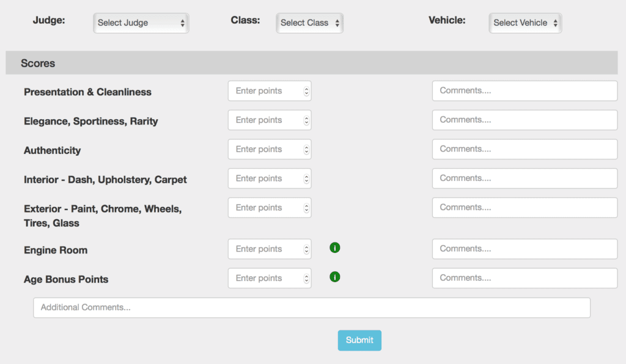This screenshot has height=364, width=626.
Task: Click the Authenticity comments field
Action: point(525,149)
